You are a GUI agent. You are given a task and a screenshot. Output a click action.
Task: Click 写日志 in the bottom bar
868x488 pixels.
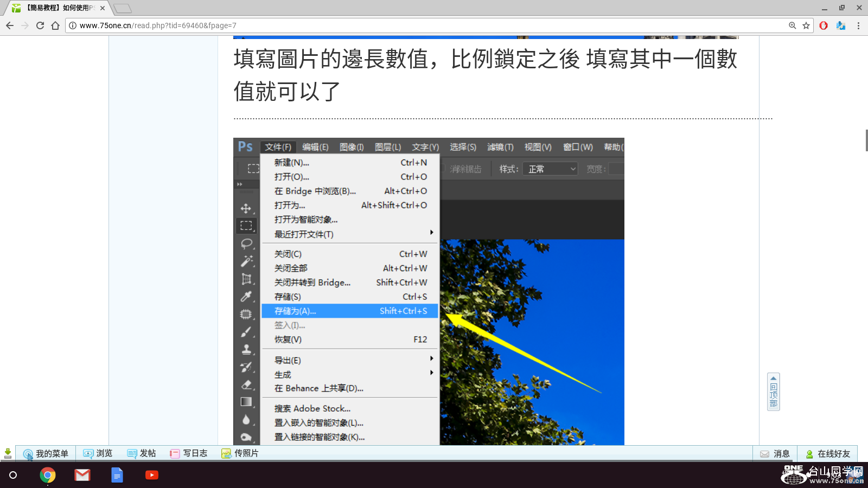tap(188, 453)
